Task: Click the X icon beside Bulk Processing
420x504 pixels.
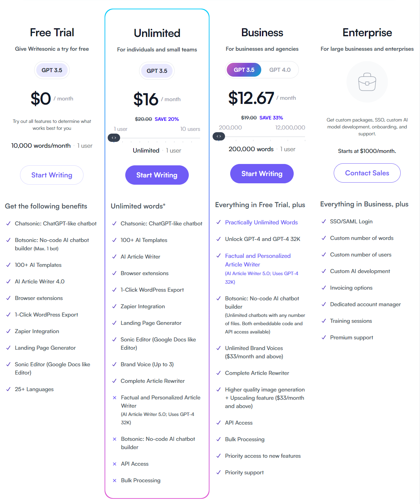Action: tap(115, 481)
